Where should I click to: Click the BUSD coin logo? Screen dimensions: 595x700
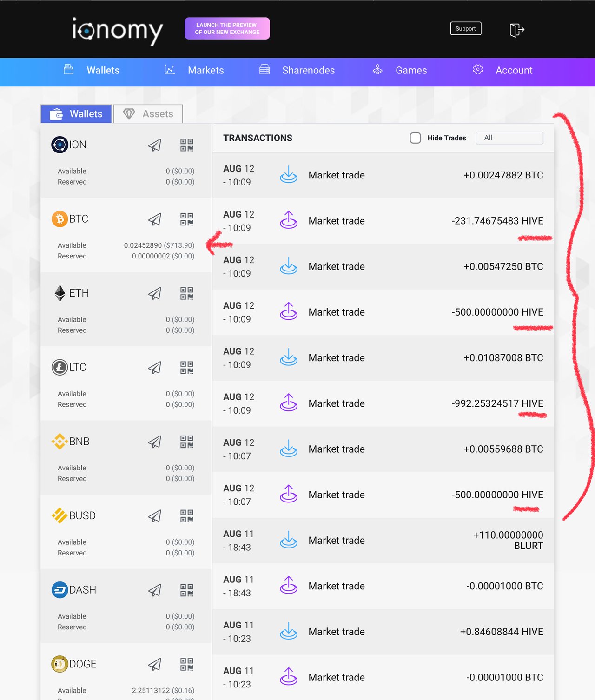pos(59,515)
